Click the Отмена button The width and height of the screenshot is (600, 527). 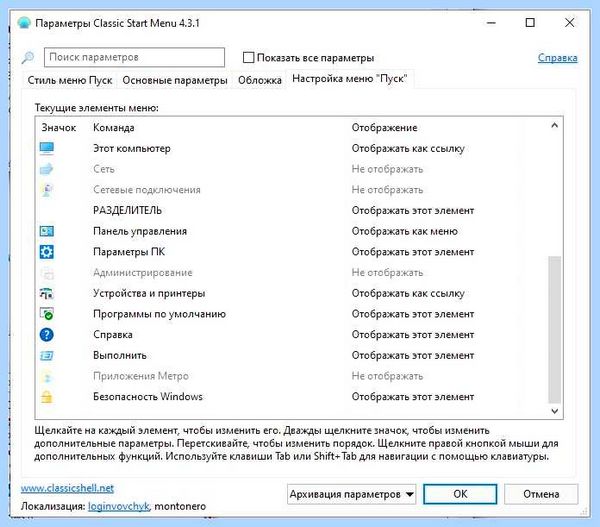tap(541, 494)
